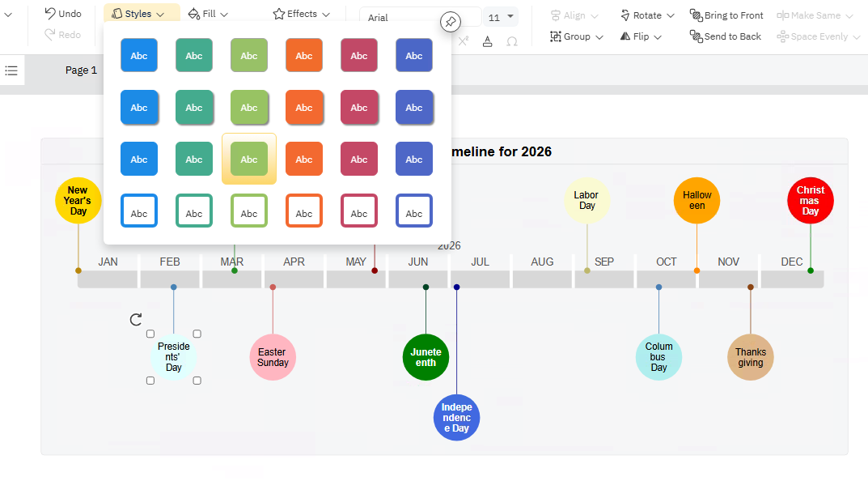The width and height of the screenshot is (868, 481).
Task: Expand the Fill options
Action: (x=208, y=14)
